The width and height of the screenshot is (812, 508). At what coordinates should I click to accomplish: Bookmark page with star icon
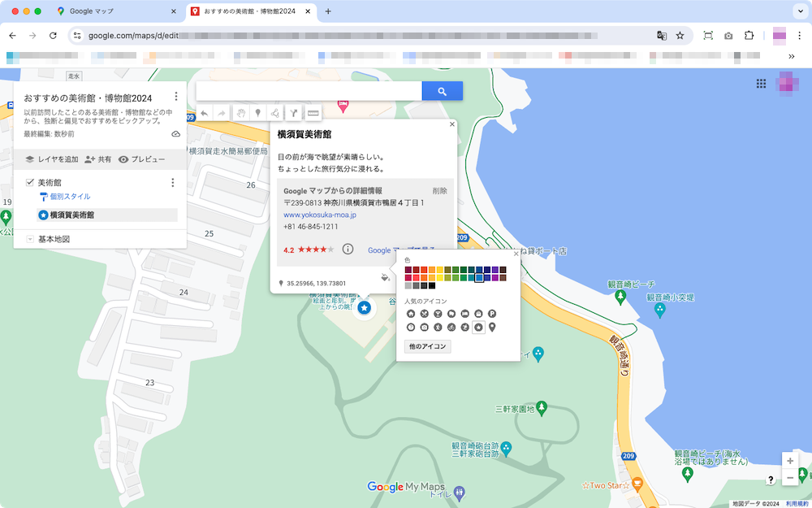click(x=680, y=35)
